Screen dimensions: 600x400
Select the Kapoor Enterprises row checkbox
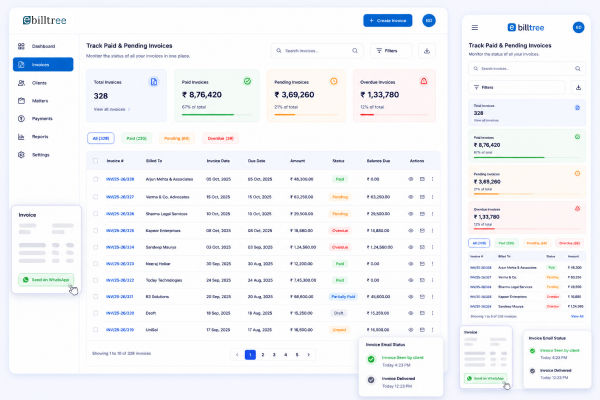95,230
